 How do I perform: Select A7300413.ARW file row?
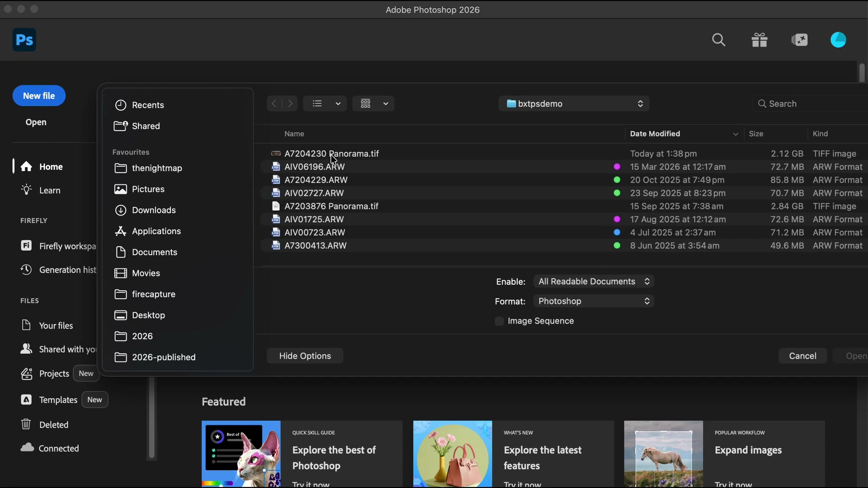click(565, 245)
